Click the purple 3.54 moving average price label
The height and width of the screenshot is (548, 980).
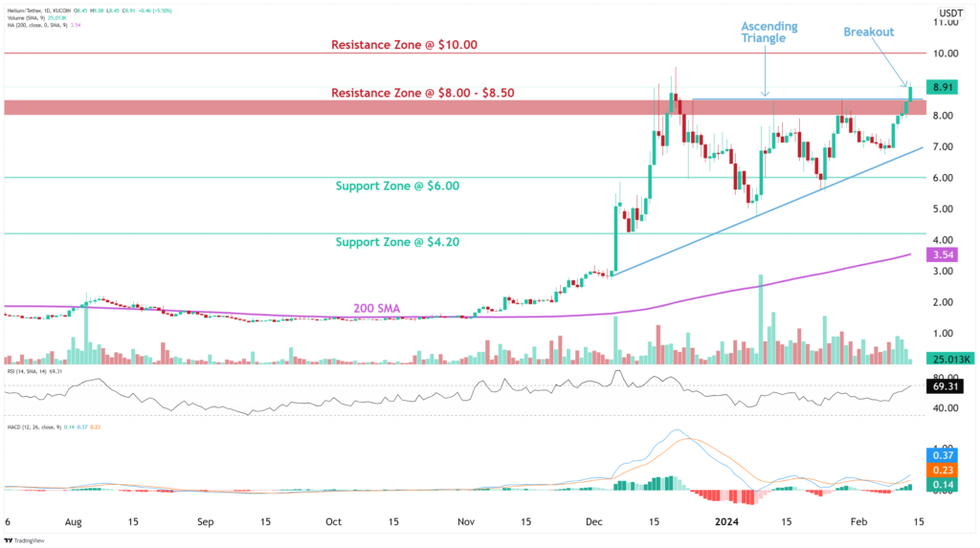(945, 255)
